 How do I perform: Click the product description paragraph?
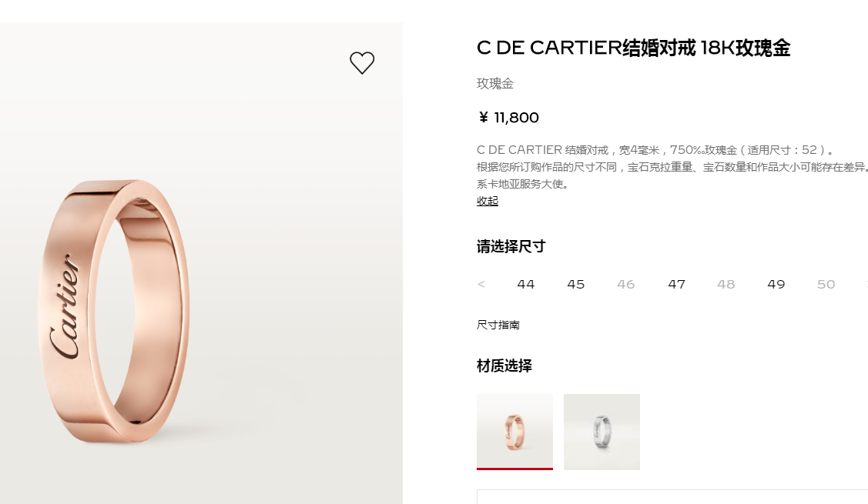[x=672, y=166]
